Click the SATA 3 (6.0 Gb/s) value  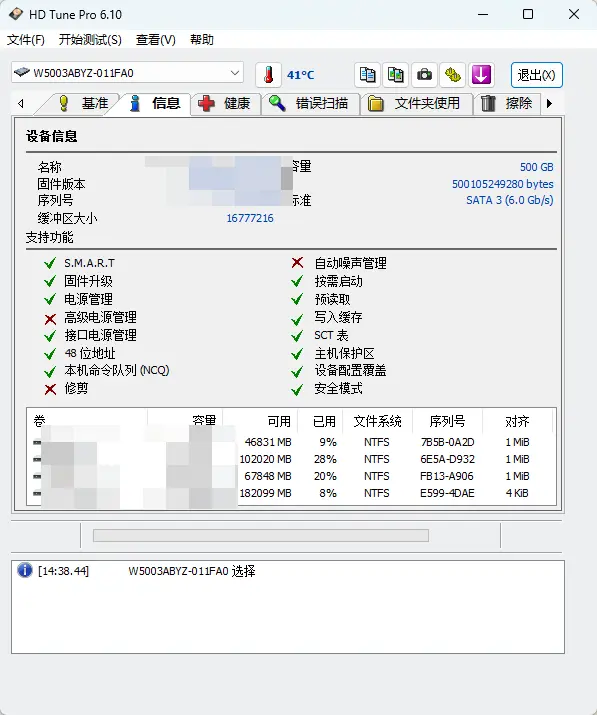point(509,200)
